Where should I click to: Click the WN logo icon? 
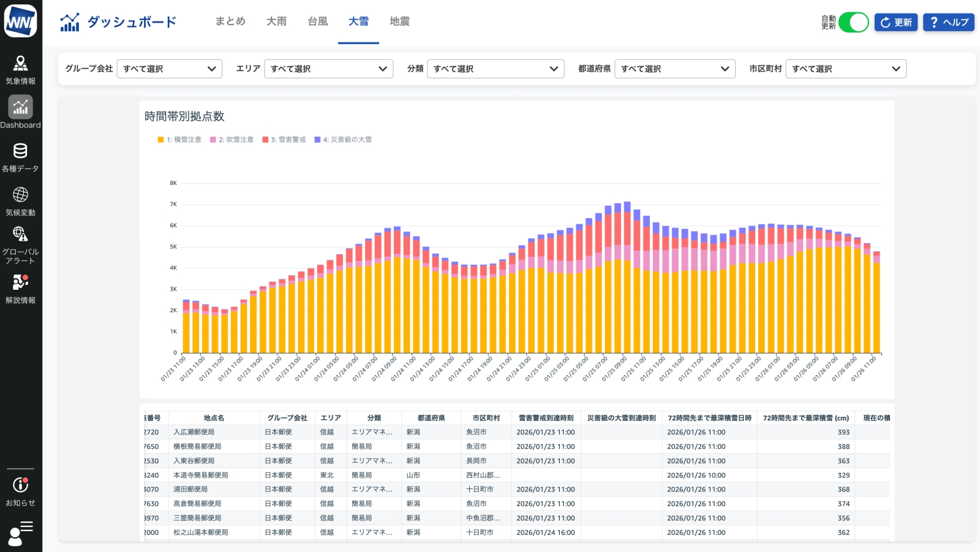click(20, 21)
